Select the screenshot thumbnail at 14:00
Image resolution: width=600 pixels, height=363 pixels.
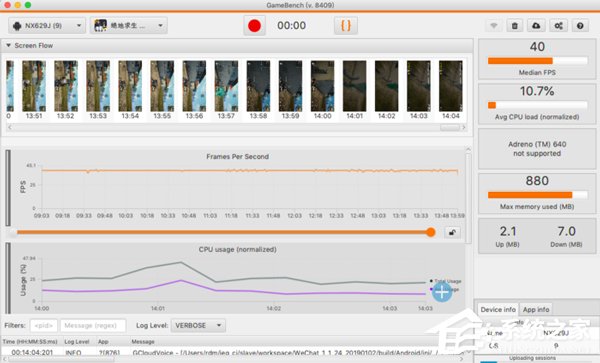point(322,86)
